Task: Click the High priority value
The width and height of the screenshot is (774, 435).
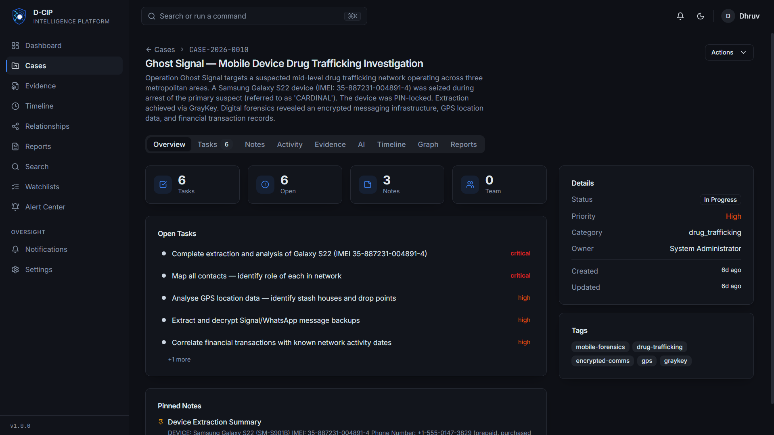Action: pos(733,216)
